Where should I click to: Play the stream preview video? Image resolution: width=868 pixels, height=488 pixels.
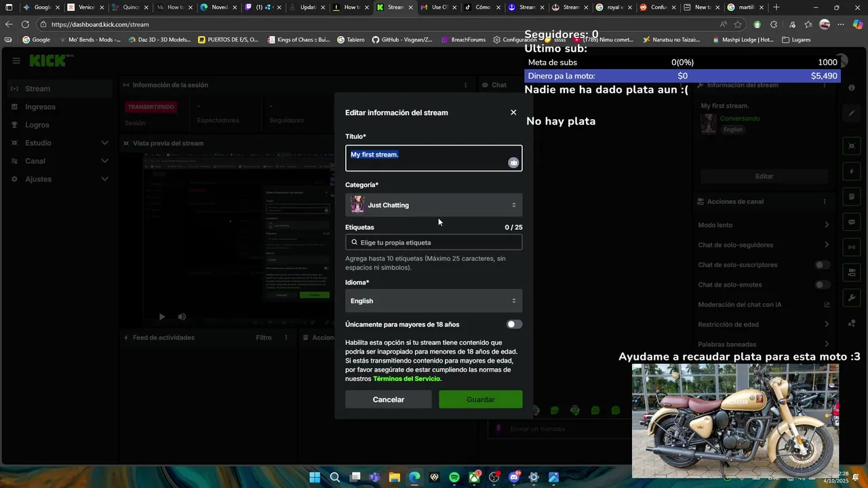[161, 317]
